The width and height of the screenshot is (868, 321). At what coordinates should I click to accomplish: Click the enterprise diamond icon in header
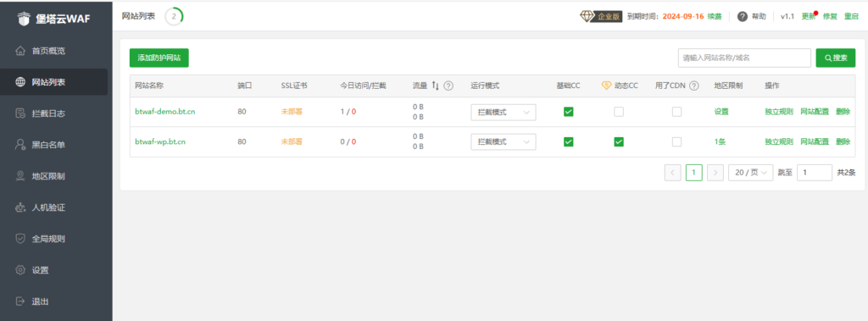pyautogui.click(x=587, y=16)
